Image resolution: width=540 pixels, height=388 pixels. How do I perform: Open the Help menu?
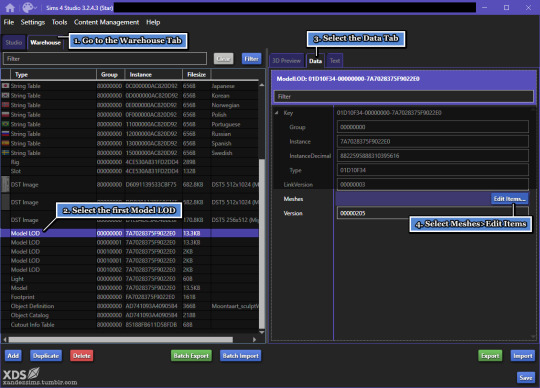point(153,22)
